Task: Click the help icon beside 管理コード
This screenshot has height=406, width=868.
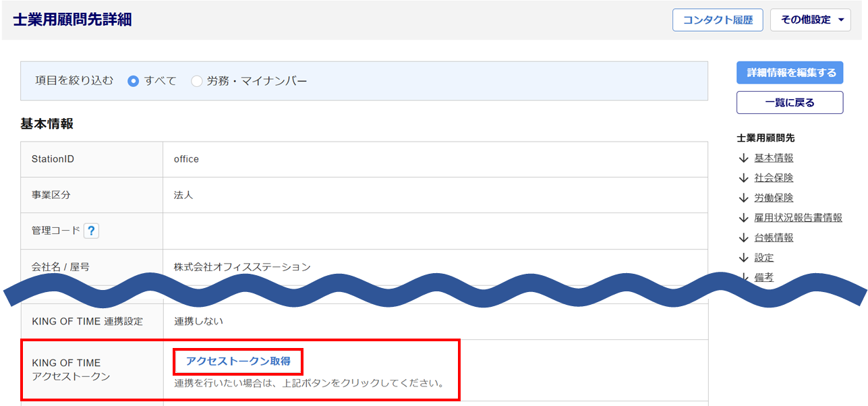Action: click(x=91, y=231)
